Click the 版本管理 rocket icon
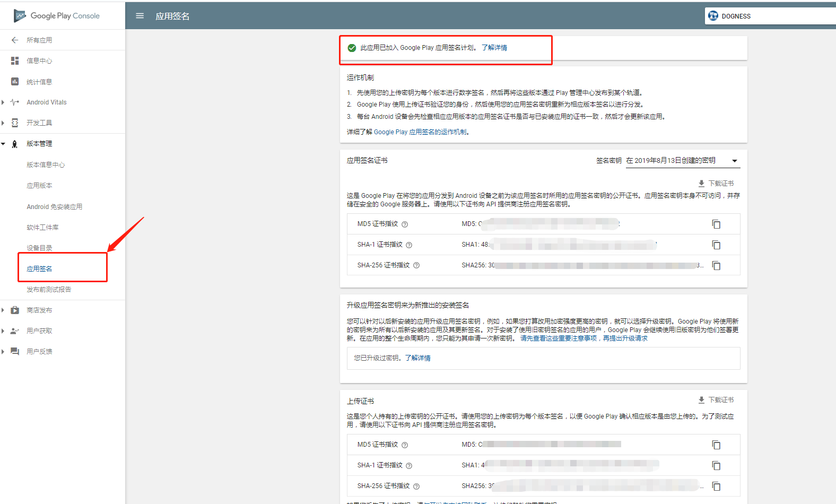Screen dimensions: 836x504 (x=15, y=144)
